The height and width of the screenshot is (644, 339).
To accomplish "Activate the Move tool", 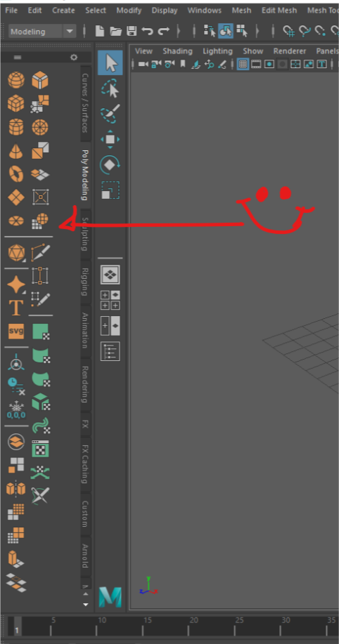I will coord(110,139).
